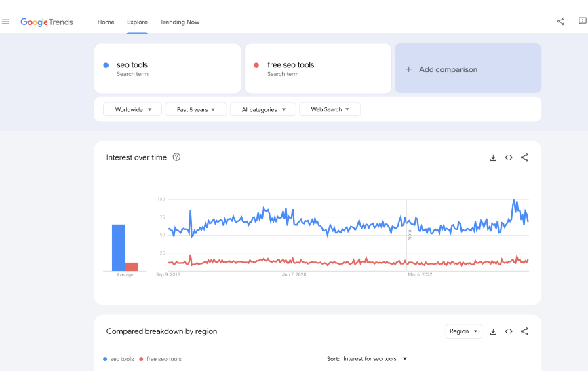Open the feedback icon in header
Viewport: 588px width, 374px height.
[582, 22]
